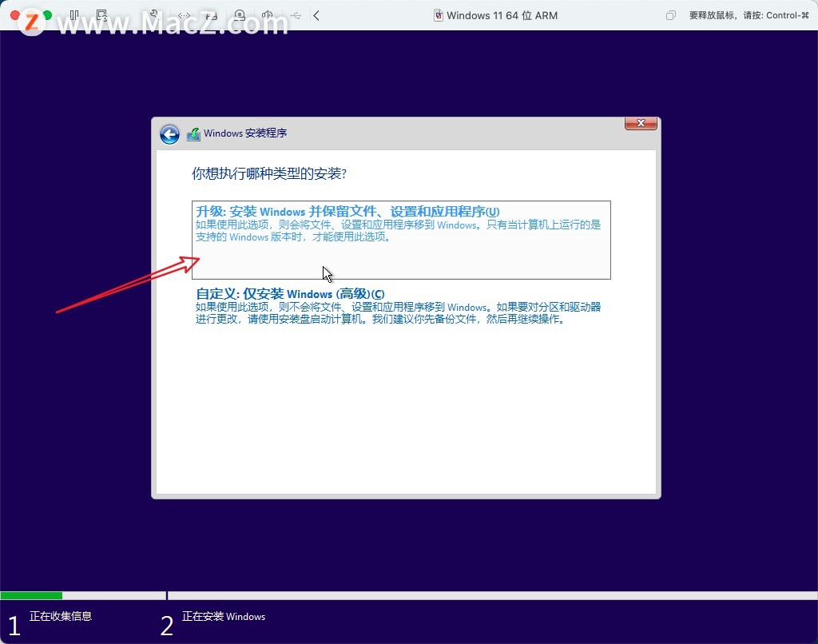Click the Windows installer icon beside the title
Screen dimensions: 818x644
(193, 134)
